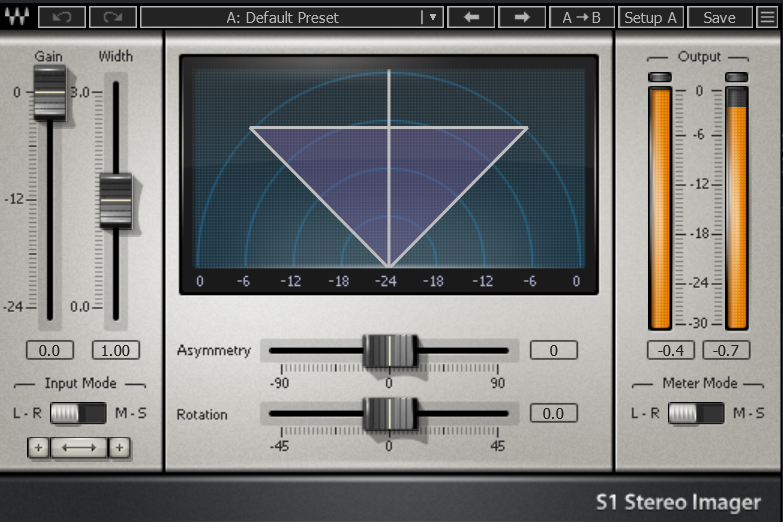The height and width of the screenshot is (522, 783).
Task: Click the Waves logo icon
Action: pos(16,16)
